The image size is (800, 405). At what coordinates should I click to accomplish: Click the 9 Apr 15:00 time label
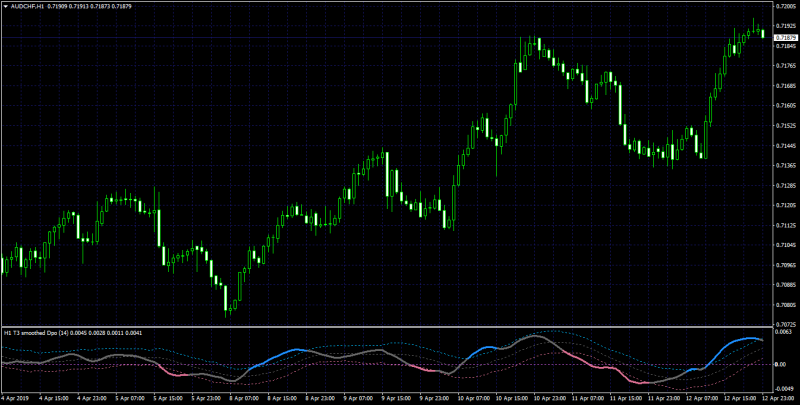395,396
